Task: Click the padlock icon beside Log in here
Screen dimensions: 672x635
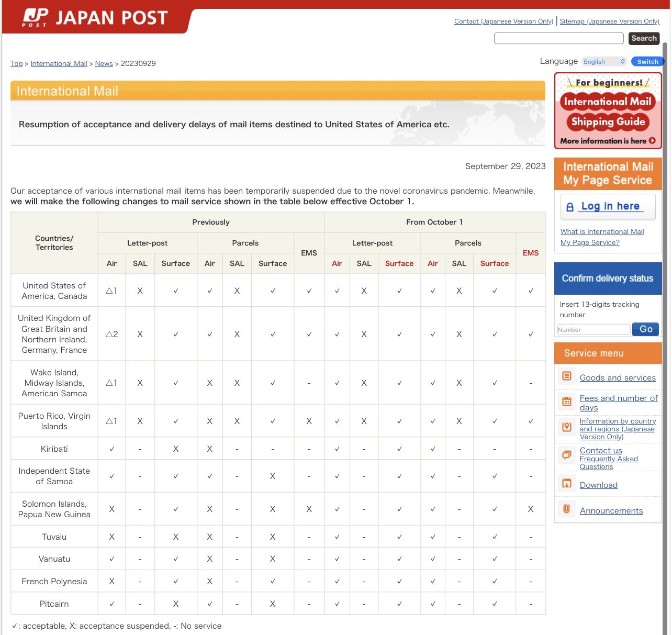Action: click(x=570, y=207)
